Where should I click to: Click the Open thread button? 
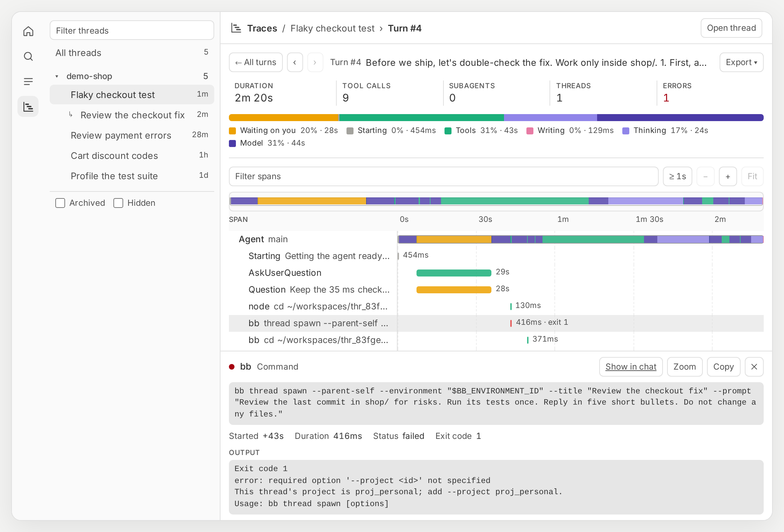click(x=731, y=28)
